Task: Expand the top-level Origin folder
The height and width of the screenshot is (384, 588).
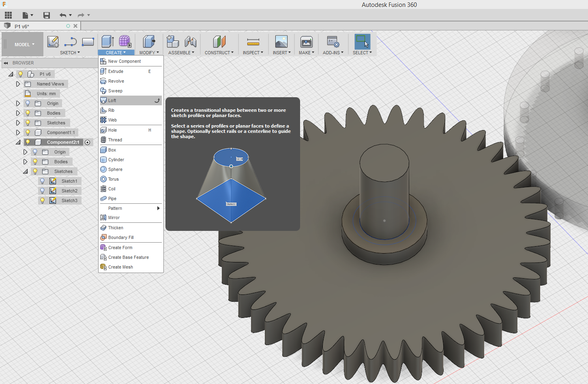Action: 18,103
